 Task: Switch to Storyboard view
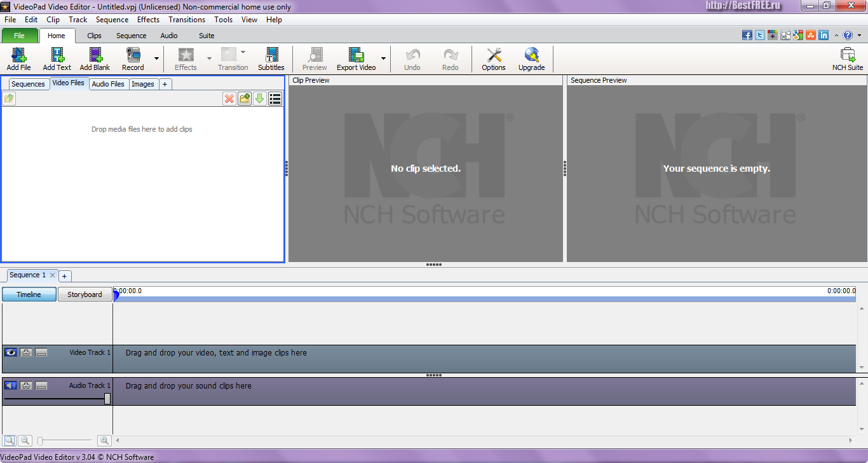pos(85,294)
